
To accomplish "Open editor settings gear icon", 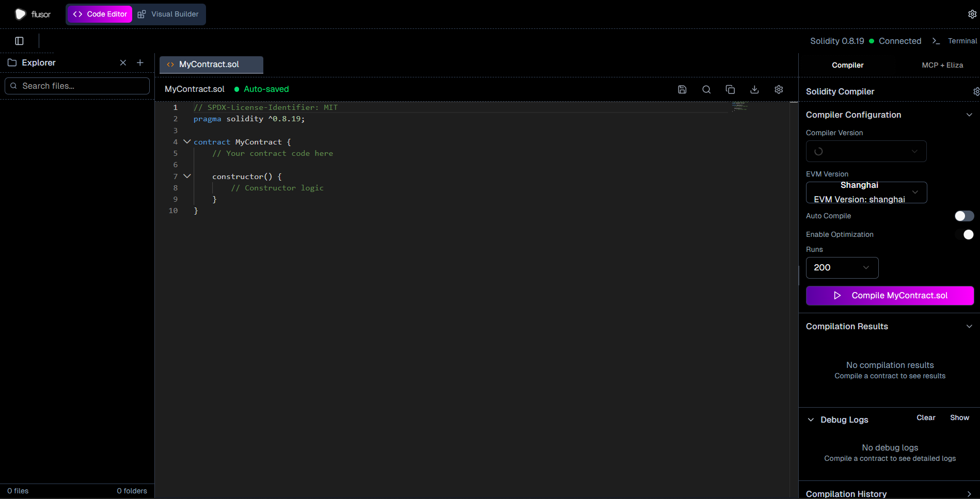I will click(x=779, y=89).
